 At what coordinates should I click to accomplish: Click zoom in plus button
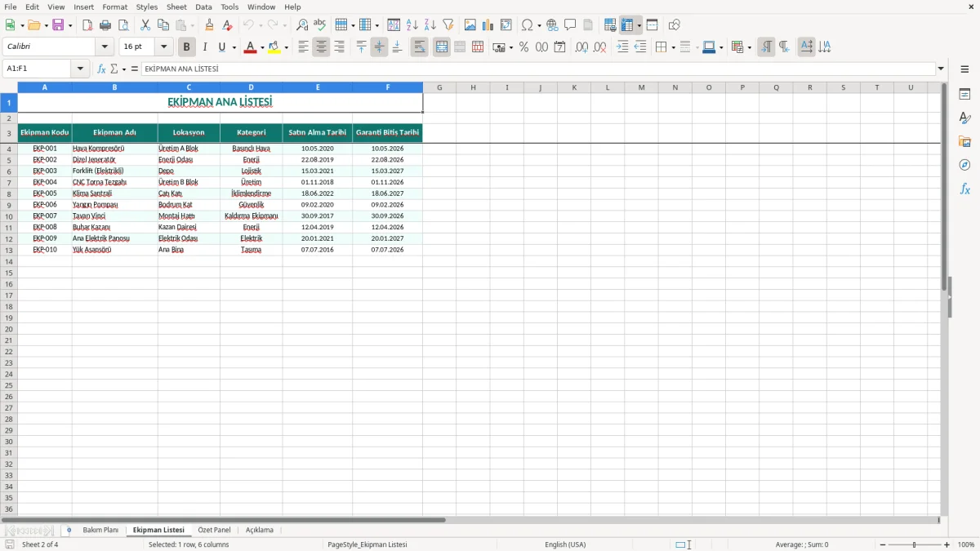pyautogui.click(x=947, y=544)
